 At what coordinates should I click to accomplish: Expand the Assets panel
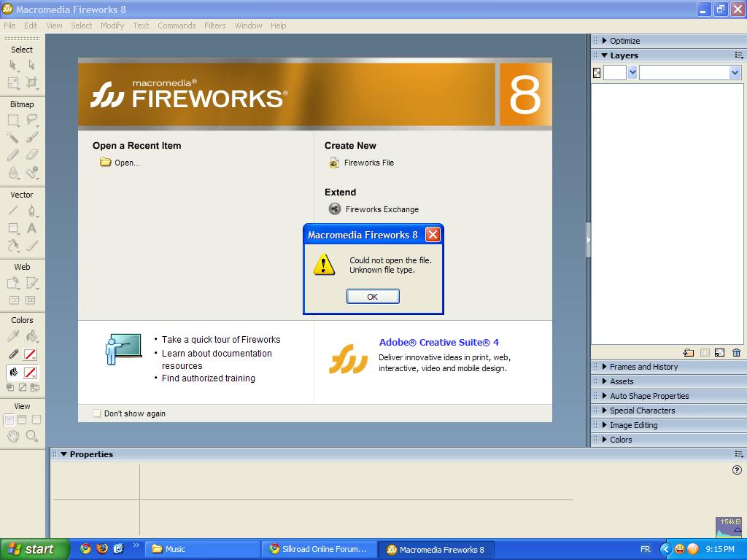point(605,381)
